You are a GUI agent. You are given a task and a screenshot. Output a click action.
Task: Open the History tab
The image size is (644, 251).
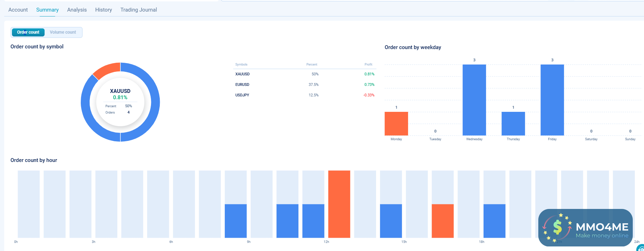104,10
